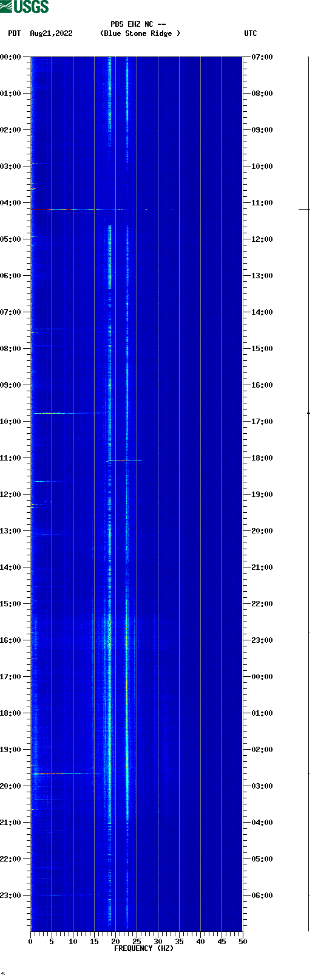Click the 'UTC' timezone label

point(251,33)
